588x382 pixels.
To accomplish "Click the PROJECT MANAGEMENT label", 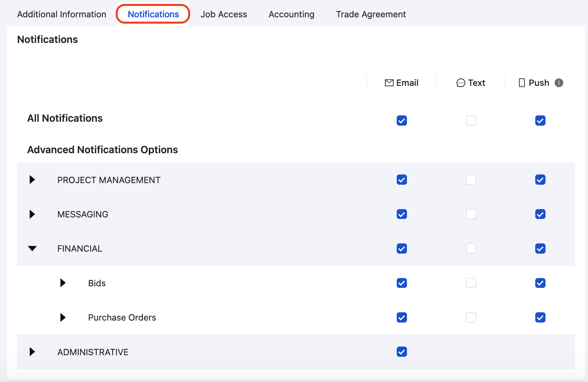I will tap(109, 180).
